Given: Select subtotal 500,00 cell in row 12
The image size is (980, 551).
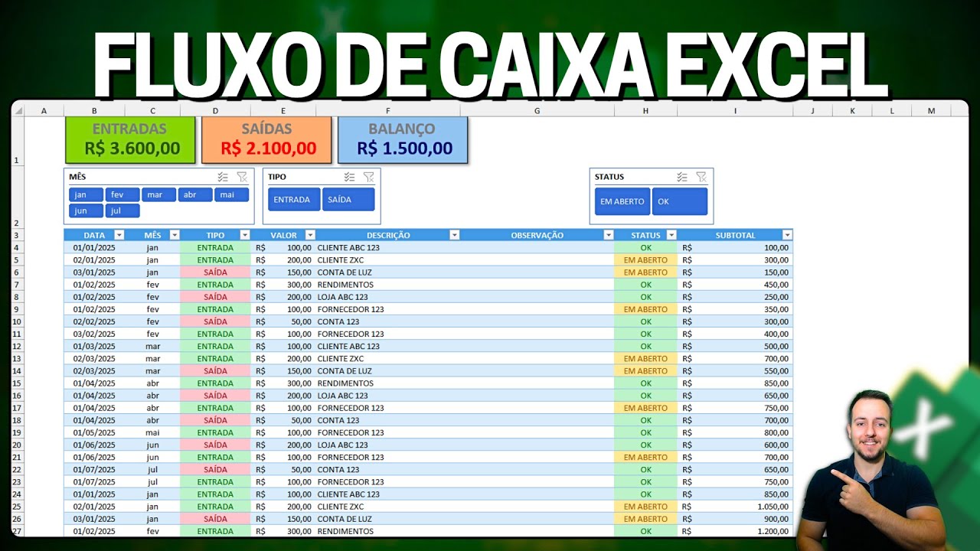Looking at the screenshot, I should pyautogui.click(x=735, y=346).
